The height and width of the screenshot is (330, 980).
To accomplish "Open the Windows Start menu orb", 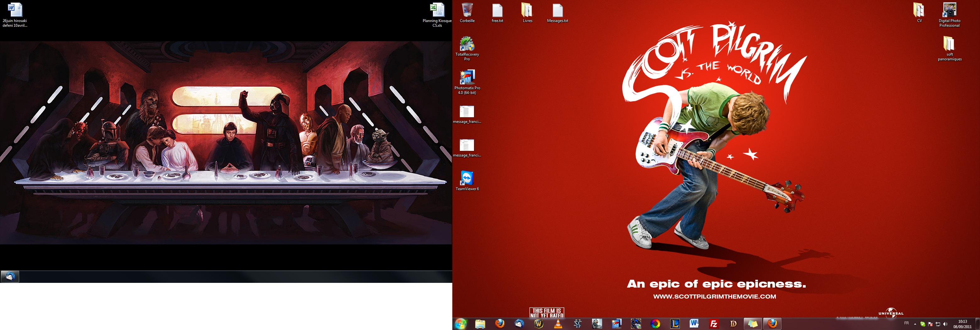I will click(x=460, y=324).
